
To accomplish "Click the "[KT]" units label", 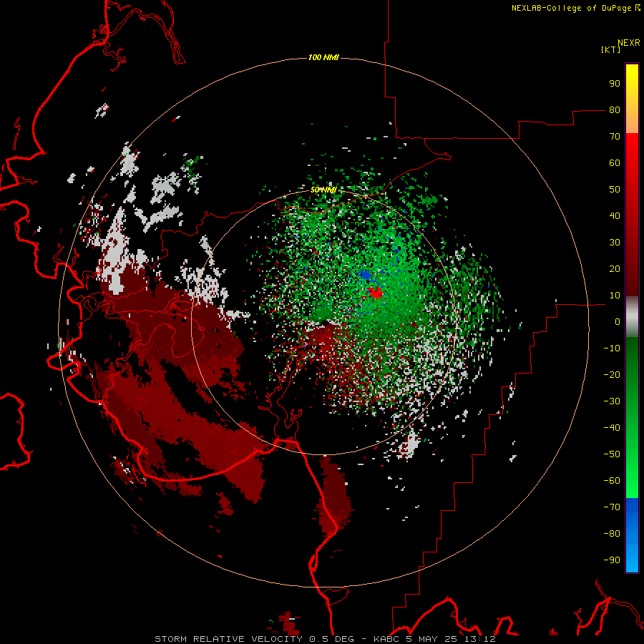I will tap(611, 49).
